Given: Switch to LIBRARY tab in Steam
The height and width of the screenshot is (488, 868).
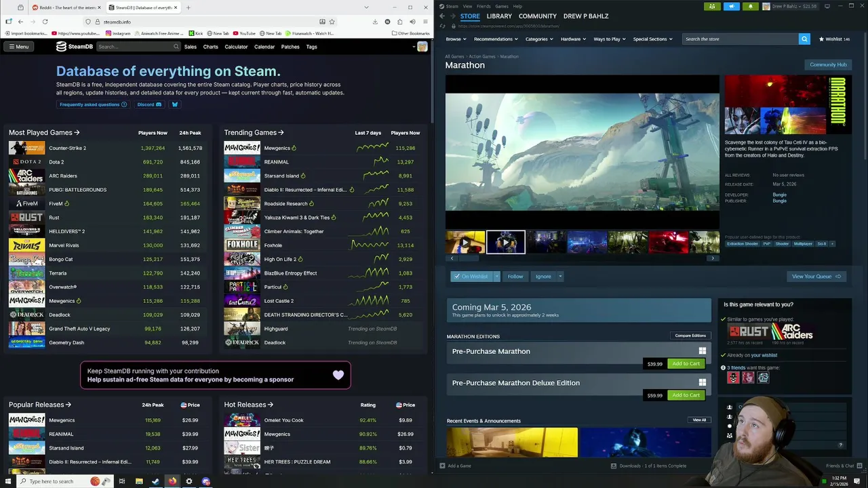Looking at the screenshot, I should point(499,16).
